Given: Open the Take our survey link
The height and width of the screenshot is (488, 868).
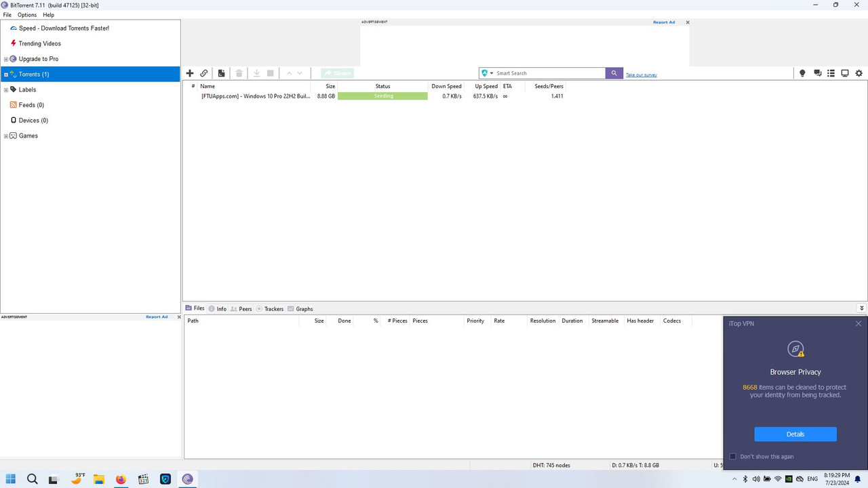Looking at the screenshot, I should pos(642,75).
